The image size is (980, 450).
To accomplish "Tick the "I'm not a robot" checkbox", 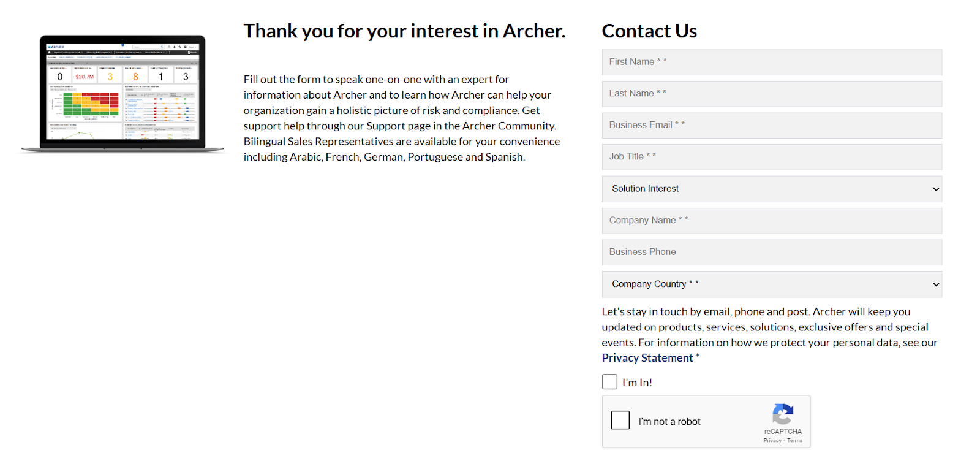I will [x=620, y=420].
